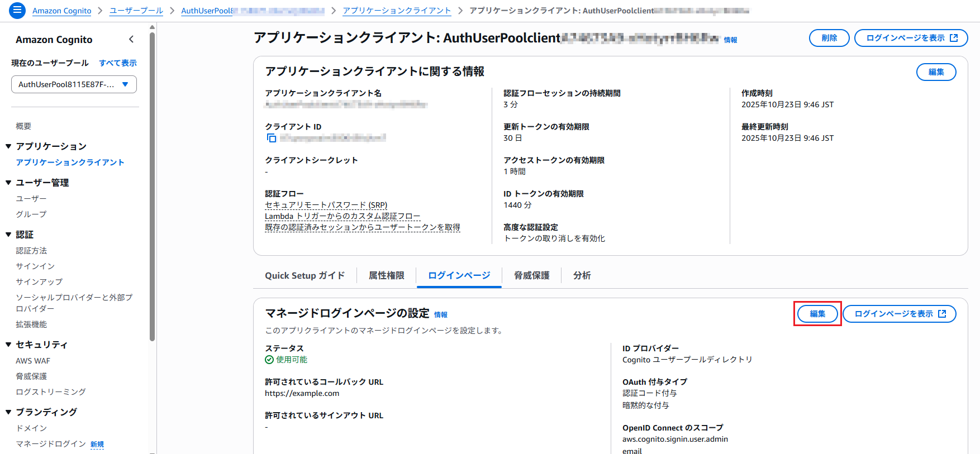Open 概要 in the sidebar
The width and height of the screenshot is (980, 454).
(x=23, y=126)
